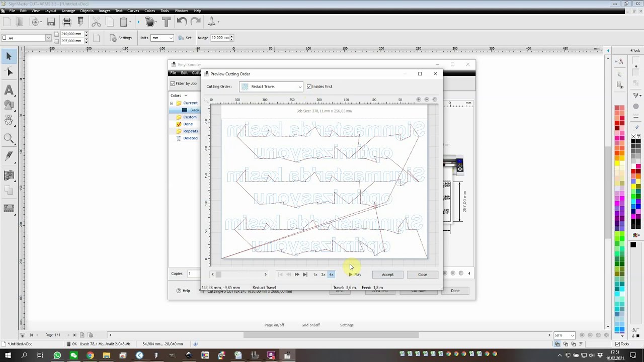The width and height of the screenshot is (644, 362).
Task: Set preview speed to 4x
Action: tap(331, 275)
